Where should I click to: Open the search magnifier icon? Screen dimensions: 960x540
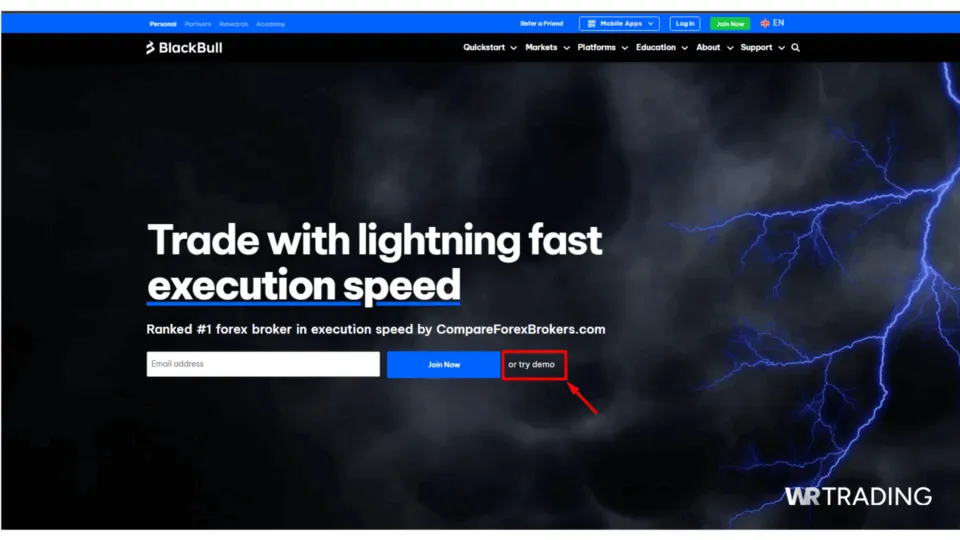795,48
